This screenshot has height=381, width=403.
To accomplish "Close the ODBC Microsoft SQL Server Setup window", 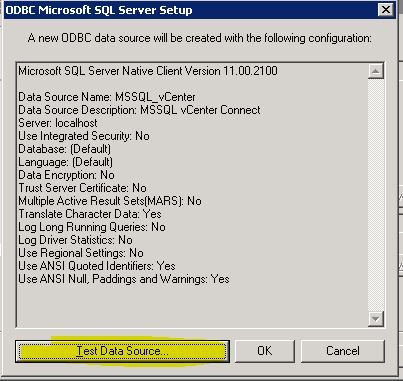I will pyautogui.click(x=386, y=10).
